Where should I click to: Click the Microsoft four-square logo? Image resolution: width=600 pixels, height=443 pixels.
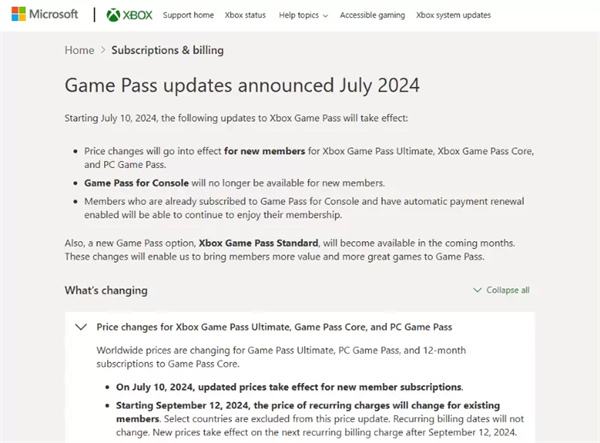click(x=18, y=15)
